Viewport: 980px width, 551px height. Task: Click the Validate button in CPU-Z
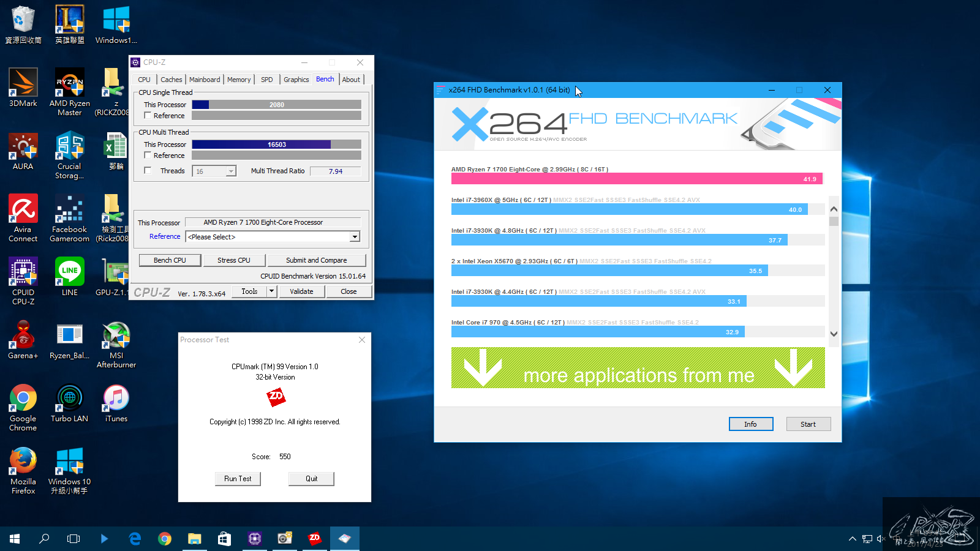click(x=301, y=291)
